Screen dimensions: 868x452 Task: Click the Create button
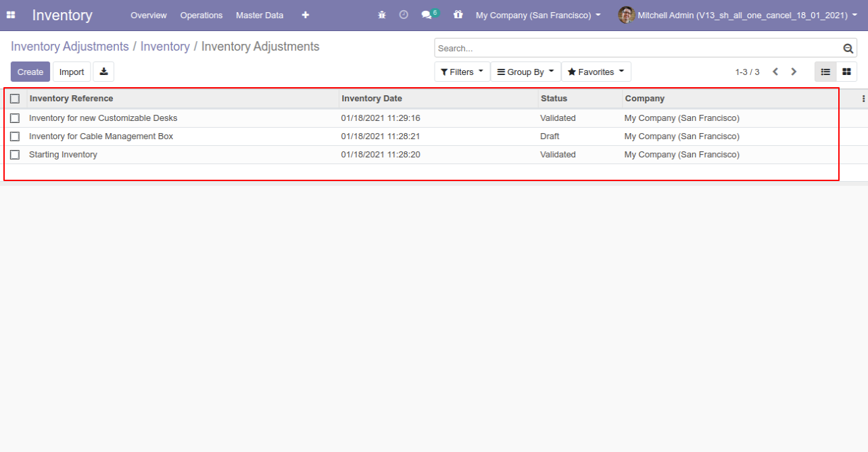(x=30, y=72)
